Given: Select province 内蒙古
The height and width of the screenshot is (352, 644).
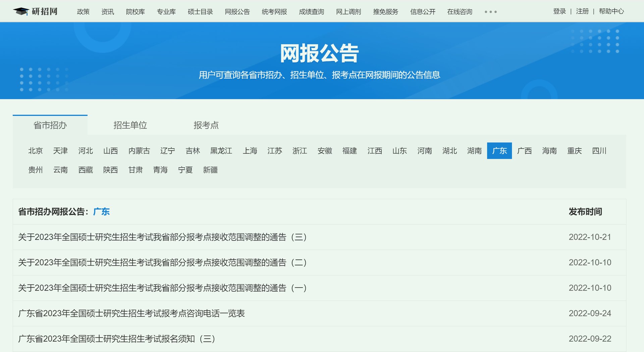Looking at the screenshot, I should tap(139, 151).
